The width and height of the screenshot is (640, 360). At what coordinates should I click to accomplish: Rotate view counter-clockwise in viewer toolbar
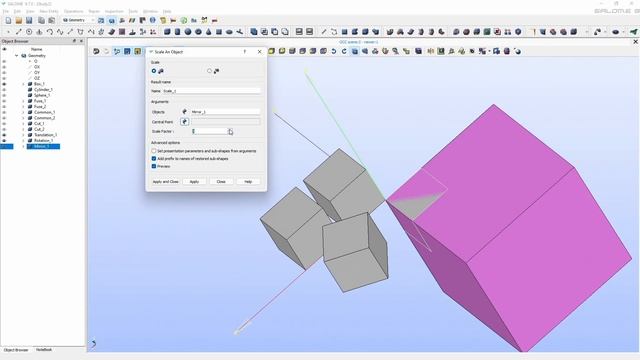(x=334, y=51)
